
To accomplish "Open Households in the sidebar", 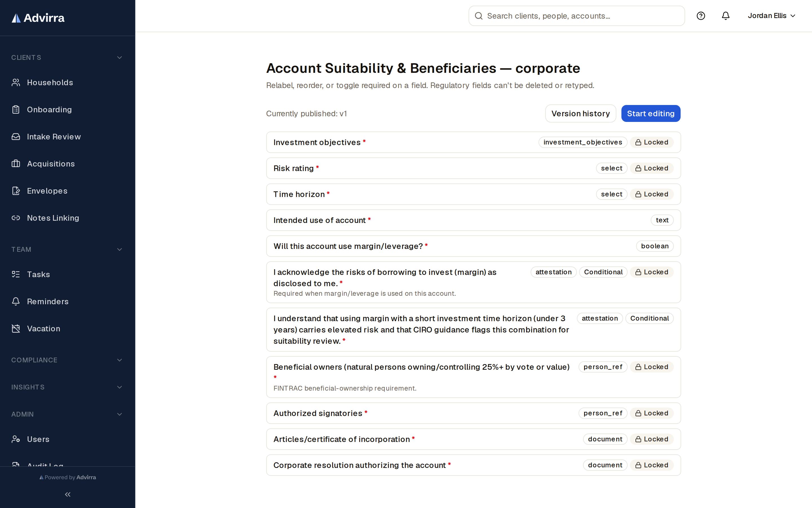I will pos(67,82).
